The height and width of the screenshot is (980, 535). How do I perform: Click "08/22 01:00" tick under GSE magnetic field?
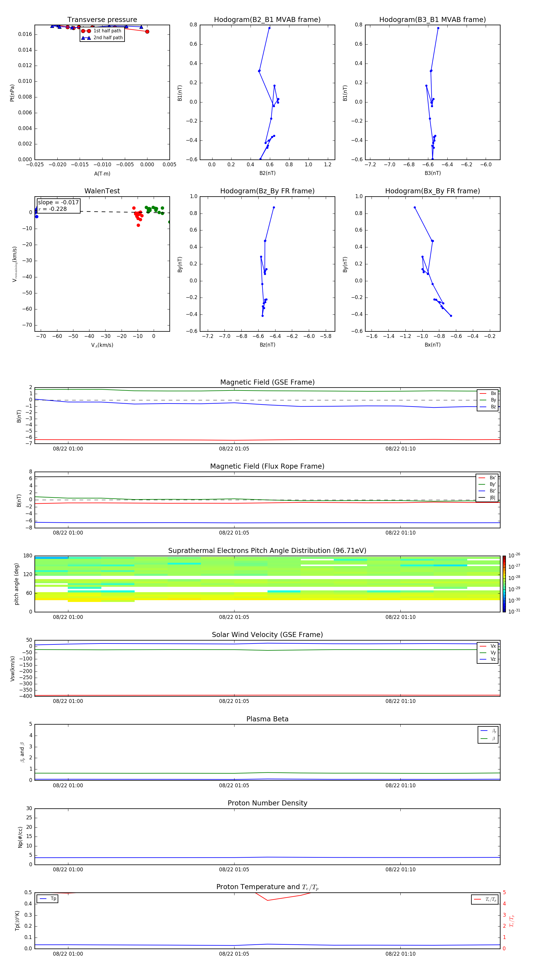[68, 449]
